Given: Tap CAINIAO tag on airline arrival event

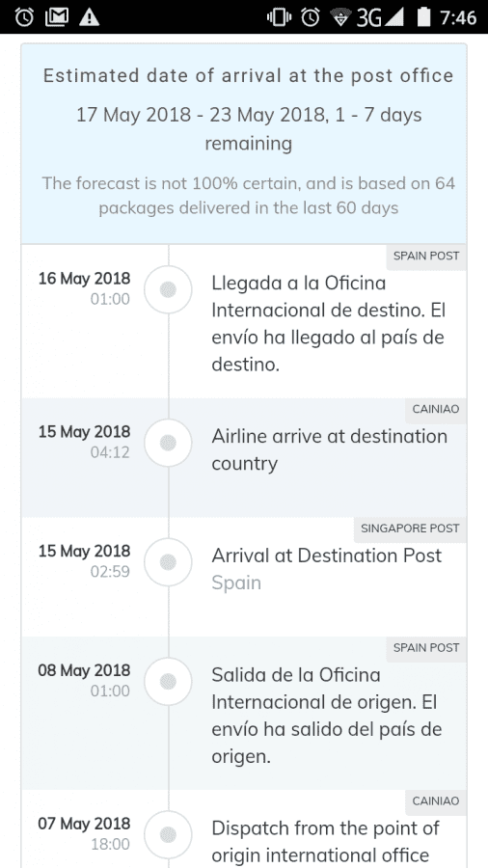Looking at the screenshot, I should (435, 410).
